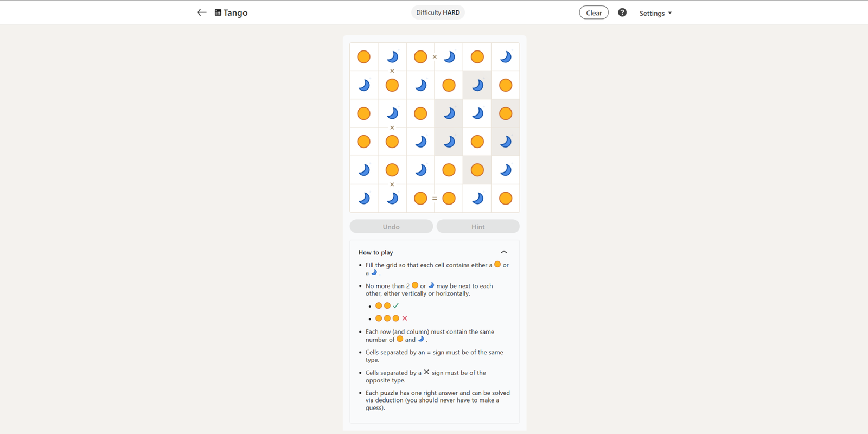Toggle the shaded sun cell in third row
This screenshot has height=434, width=868.
tap(506, 113)
